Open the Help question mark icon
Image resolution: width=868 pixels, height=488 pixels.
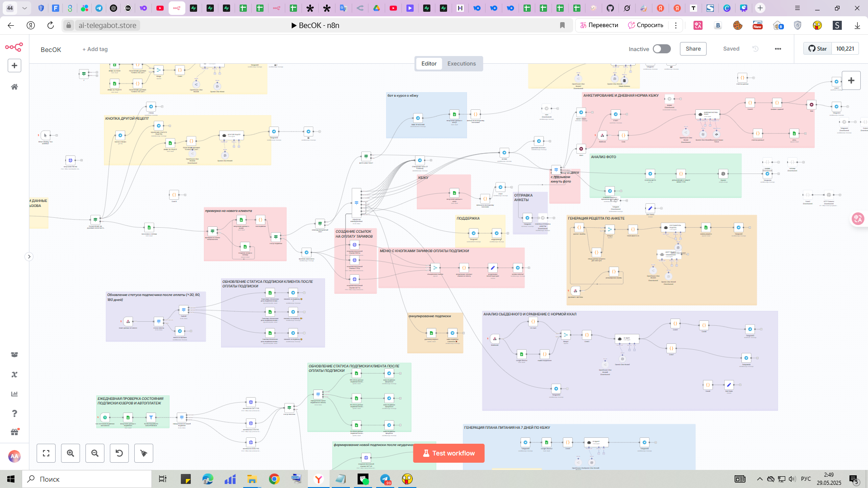[x=14, y=413]
